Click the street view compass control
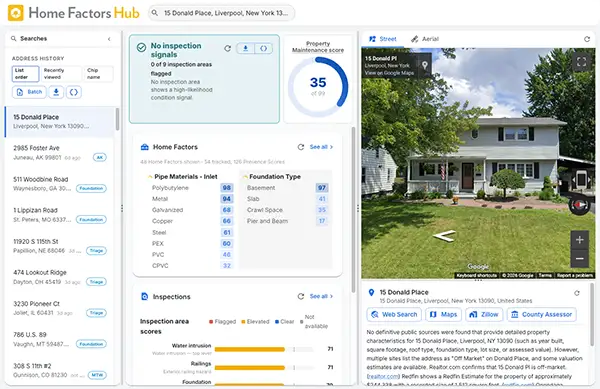Viewport: 600px width, 389px height. point(579,205)
